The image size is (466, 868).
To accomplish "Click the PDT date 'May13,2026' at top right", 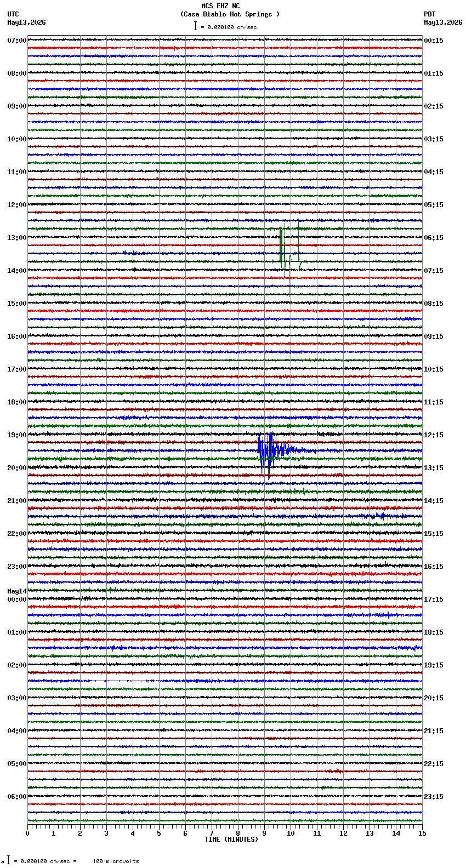I will coord(443,22).
